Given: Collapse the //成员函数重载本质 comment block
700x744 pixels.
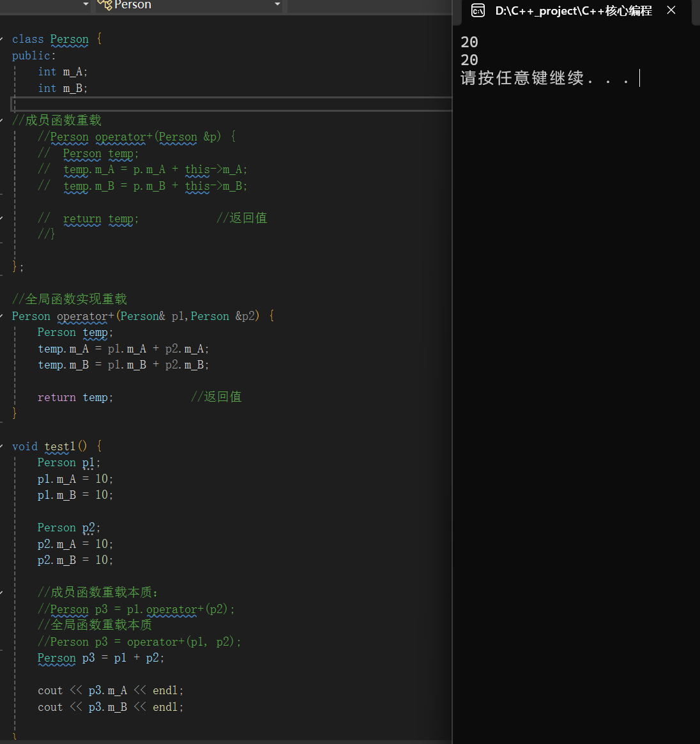Looking at the screenshot, I should click(1, 593).
